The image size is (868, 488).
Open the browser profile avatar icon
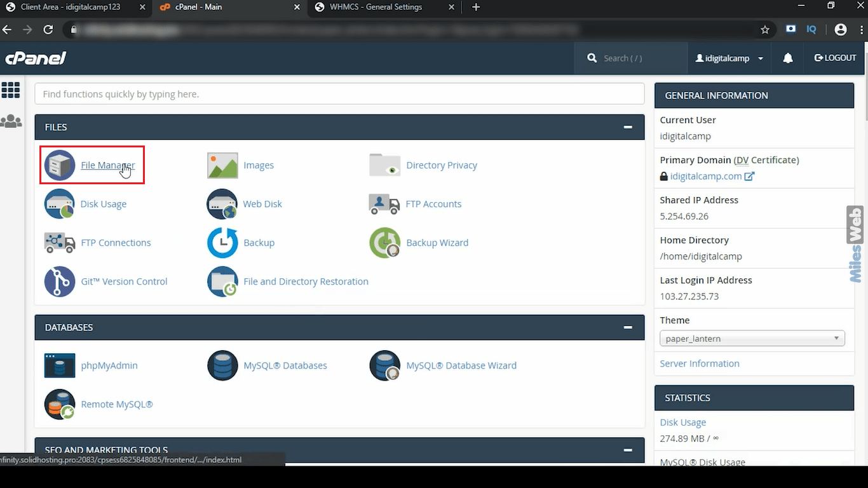[841, 29]
